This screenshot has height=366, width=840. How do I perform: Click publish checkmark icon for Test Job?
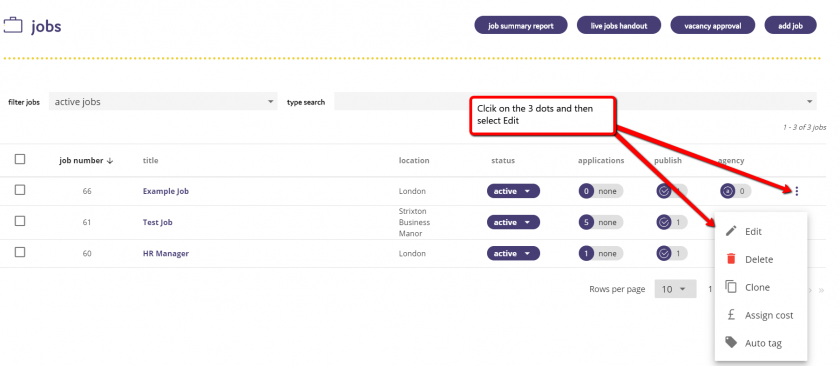coord(665,222)
